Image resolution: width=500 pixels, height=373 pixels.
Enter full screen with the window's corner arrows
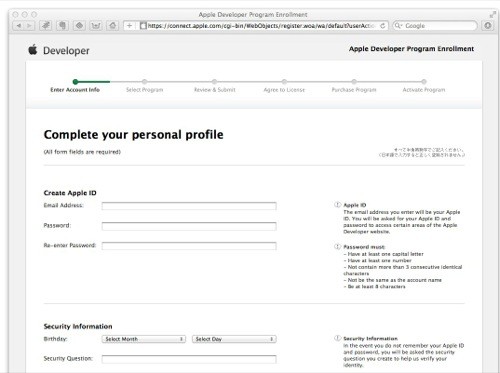(x=493, y=14)
